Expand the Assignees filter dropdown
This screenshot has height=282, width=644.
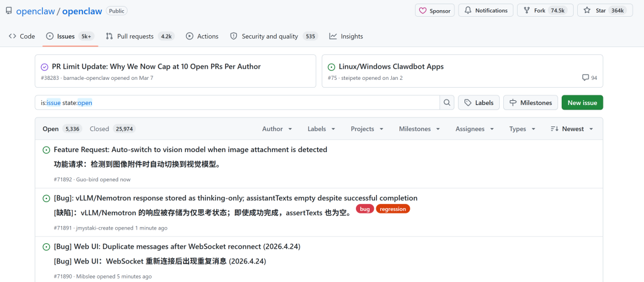474,129
